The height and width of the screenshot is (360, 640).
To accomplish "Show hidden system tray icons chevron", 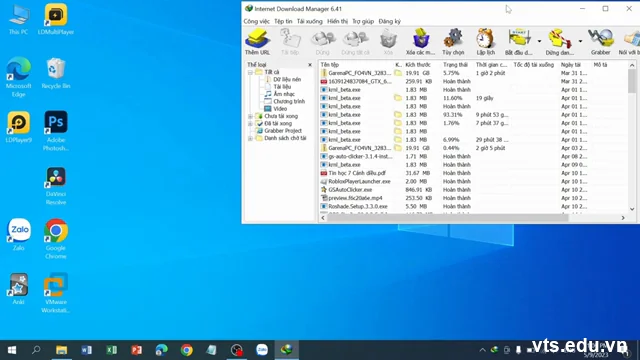I will point(482,350).
